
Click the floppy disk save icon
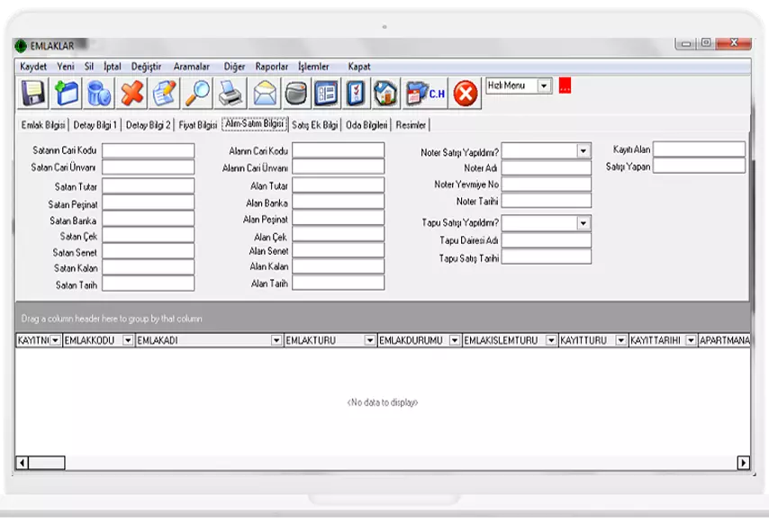[34, 93]
